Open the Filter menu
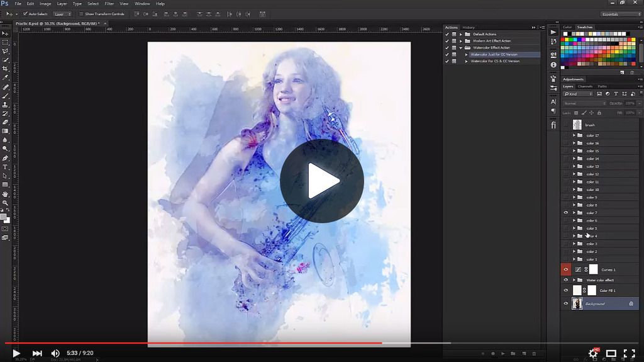Image resolution: width=644 pixels, height=362 pixels. [109, 4]
